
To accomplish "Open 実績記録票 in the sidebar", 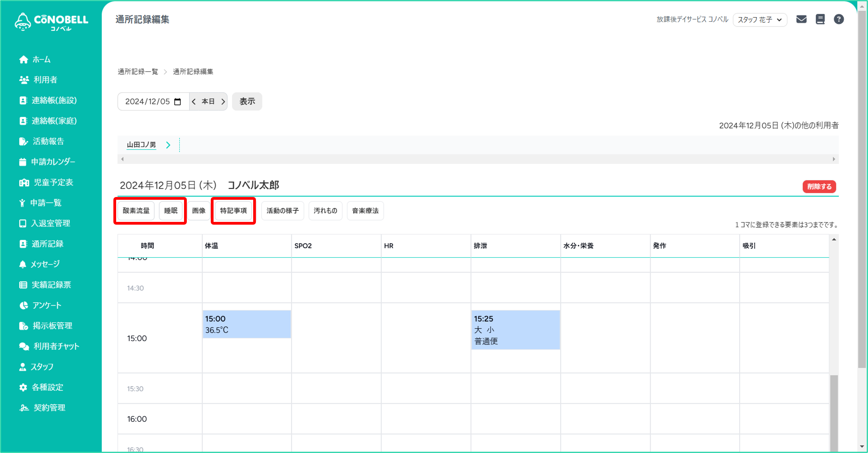I will pyautogui.click(x=51, y=285).
